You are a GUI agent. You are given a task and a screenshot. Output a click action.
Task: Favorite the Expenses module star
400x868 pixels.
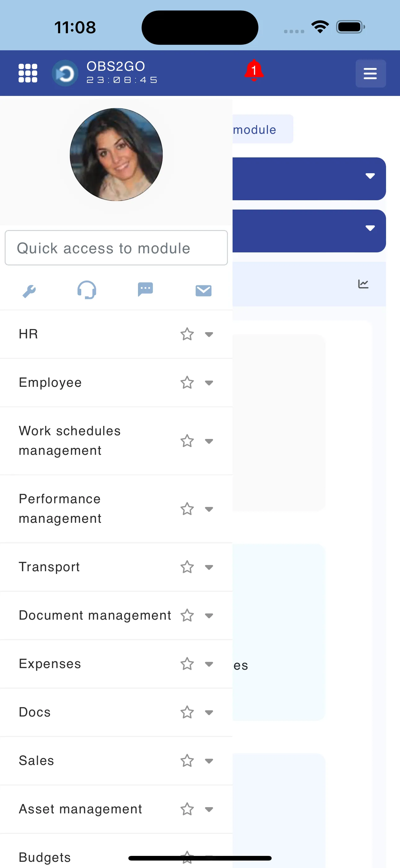pyautogui.click(x=187, y=664)
